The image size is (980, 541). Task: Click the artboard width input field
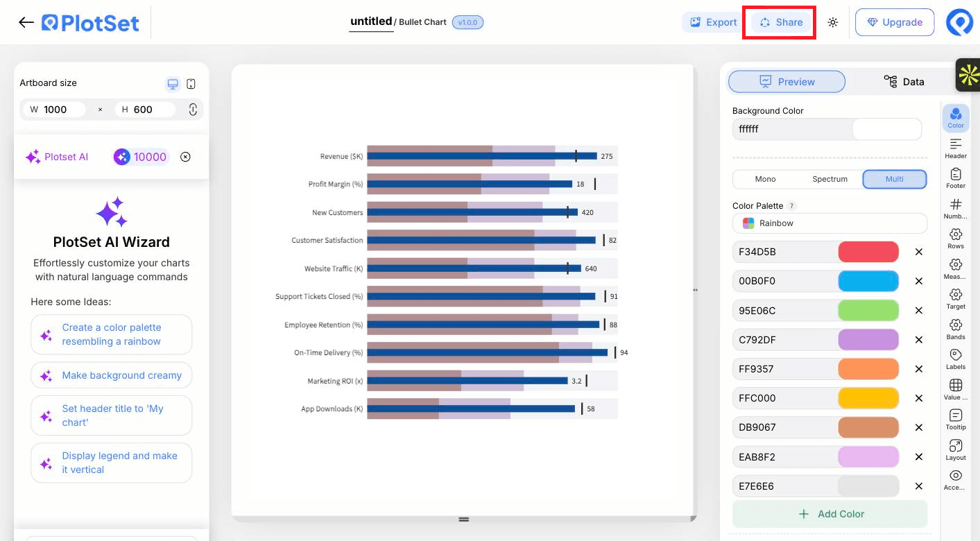click(x=55, y=109)
